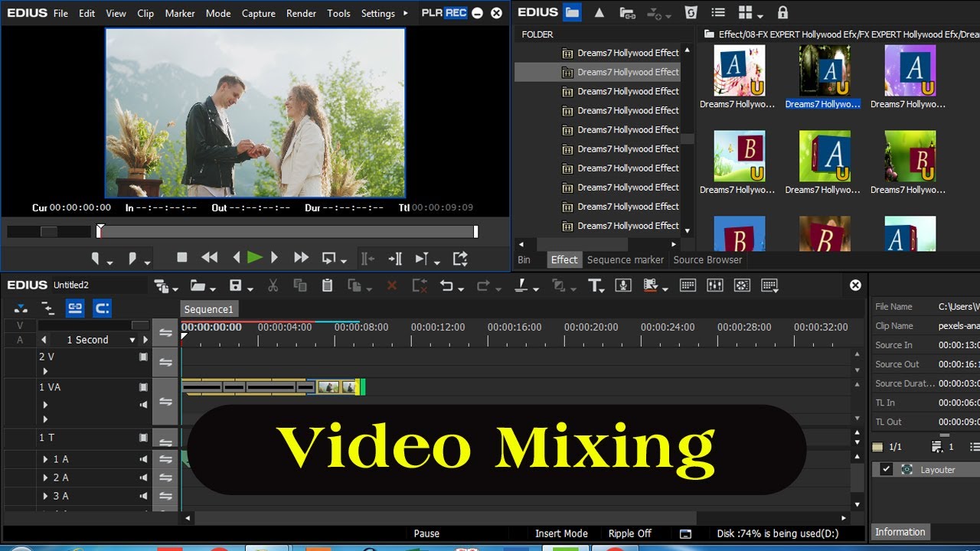980x551 pixels.
Task: Click the Save Project floppy icon
Action: pos(235,285)
